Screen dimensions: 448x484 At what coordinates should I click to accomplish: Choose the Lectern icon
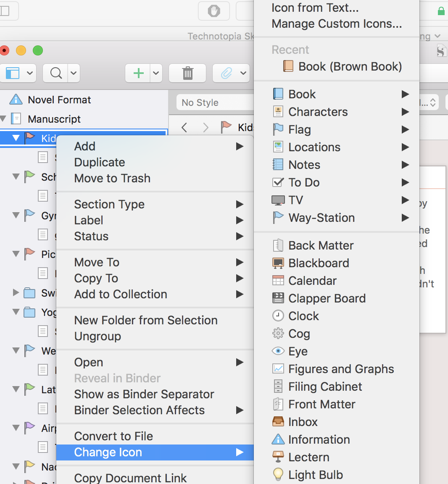tap(337, 457)
